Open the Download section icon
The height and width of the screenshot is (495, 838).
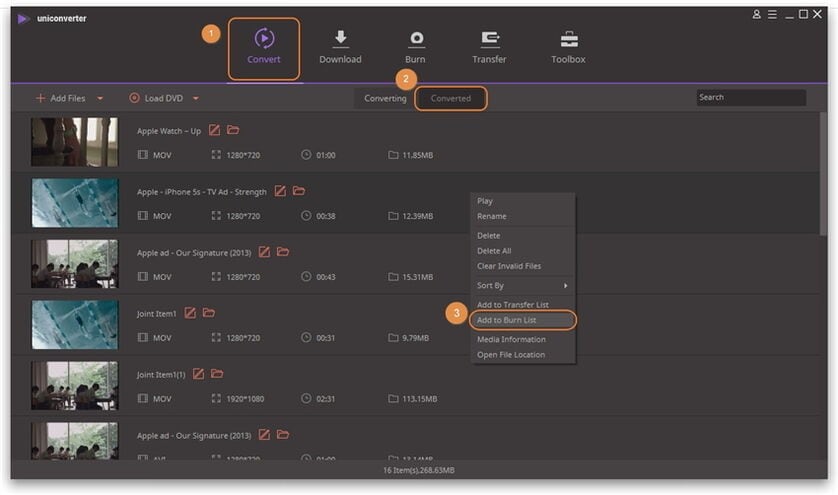coord(340,38)
